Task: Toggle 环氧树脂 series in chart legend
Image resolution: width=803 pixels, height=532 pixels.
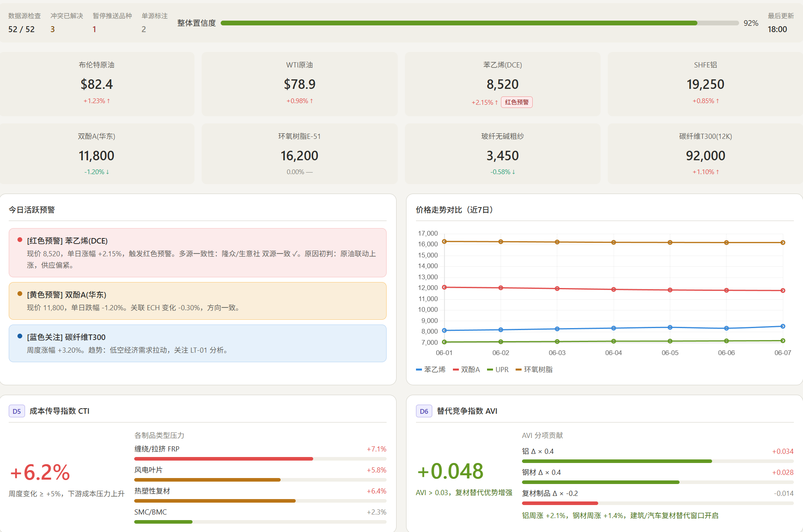Action: tap(534, 369)
